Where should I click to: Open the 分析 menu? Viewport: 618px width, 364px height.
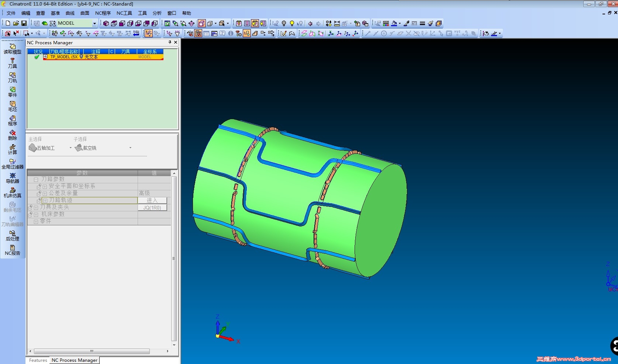tap(157, 13)
